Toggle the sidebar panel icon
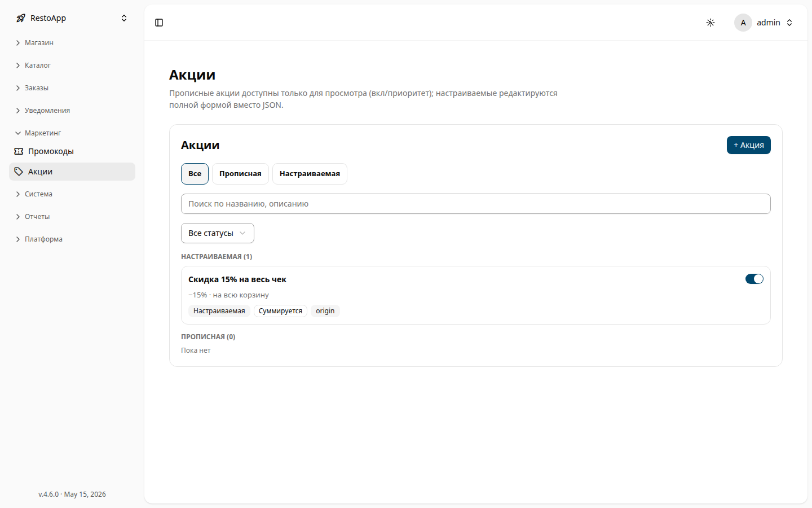The image size is (812, 508). pos(159,23)
